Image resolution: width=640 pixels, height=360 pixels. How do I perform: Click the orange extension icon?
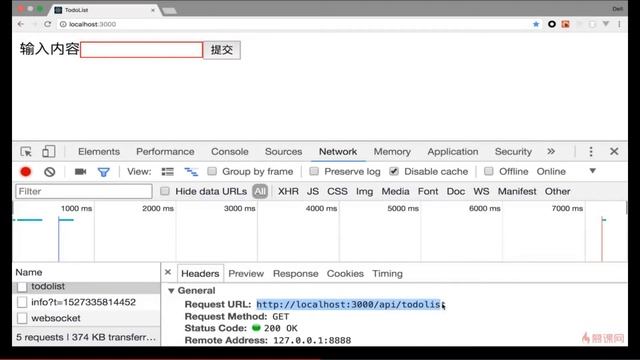point(565,24)
